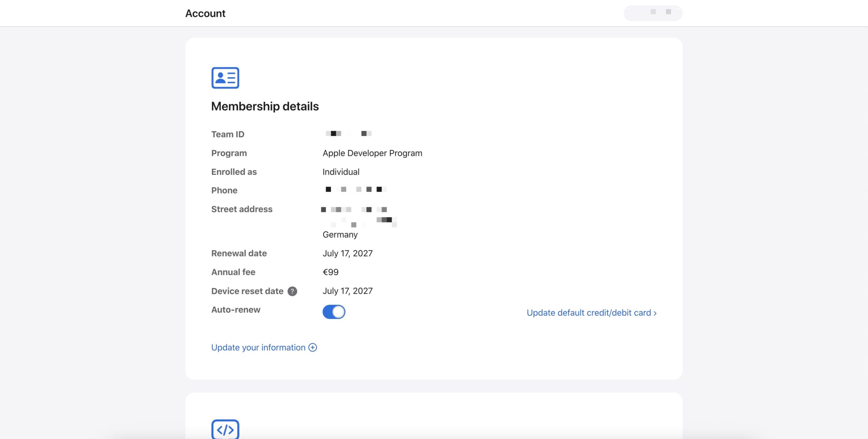Viewport: 868px width, 439px height.
Task: Click the Renewal date label
Action: 239,253
